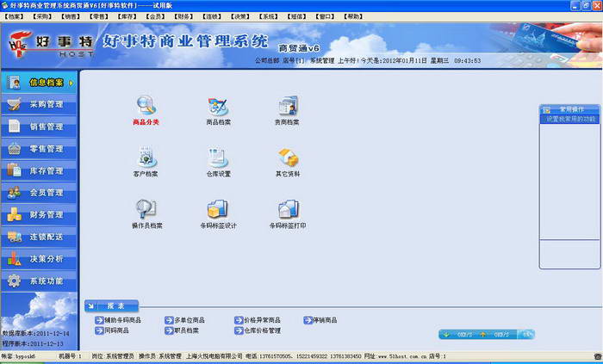Click the 星期三 date text in the header
The width and height of the screenshot is (603, 364).
tap(439, 60)
